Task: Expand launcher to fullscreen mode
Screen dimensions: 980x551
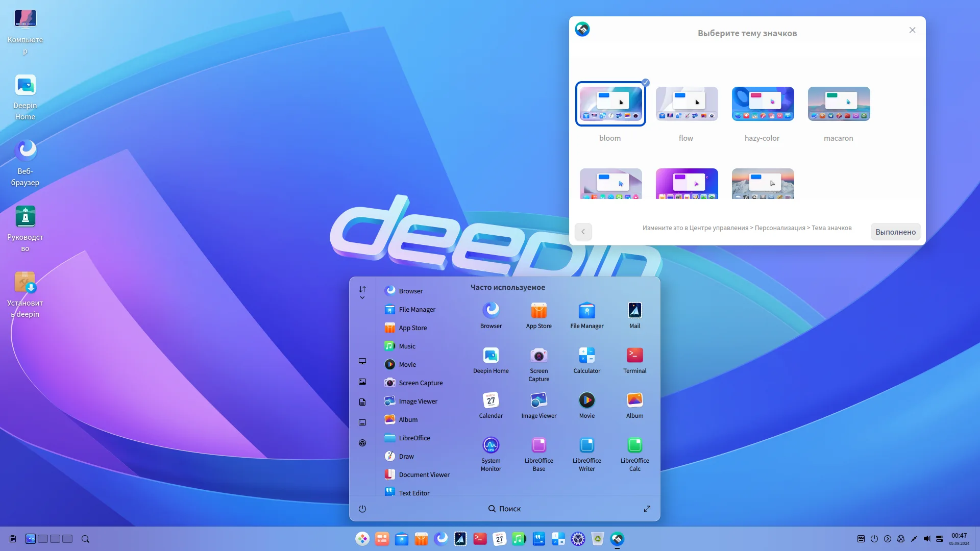Action: [647, 509]
